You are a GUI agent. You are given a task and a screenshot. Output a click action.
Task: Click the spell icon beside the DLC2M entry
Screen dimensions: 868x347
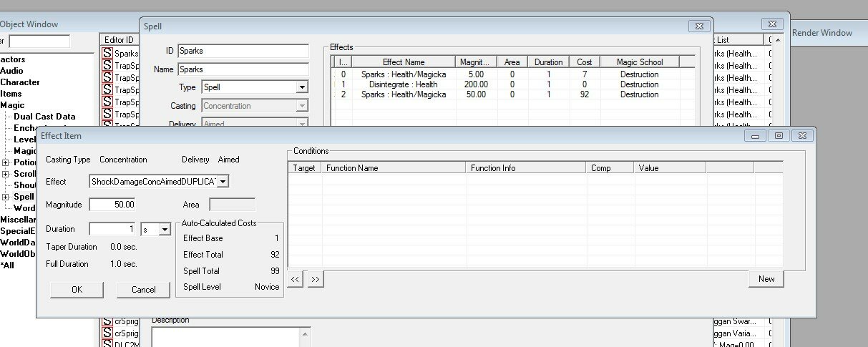(x=107, y=345)
